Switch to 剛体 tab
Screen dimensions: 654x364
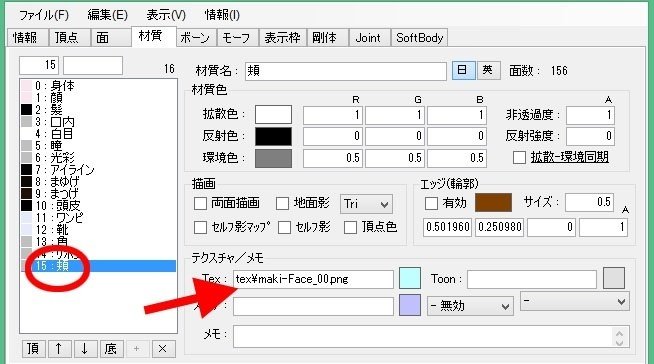328,38
